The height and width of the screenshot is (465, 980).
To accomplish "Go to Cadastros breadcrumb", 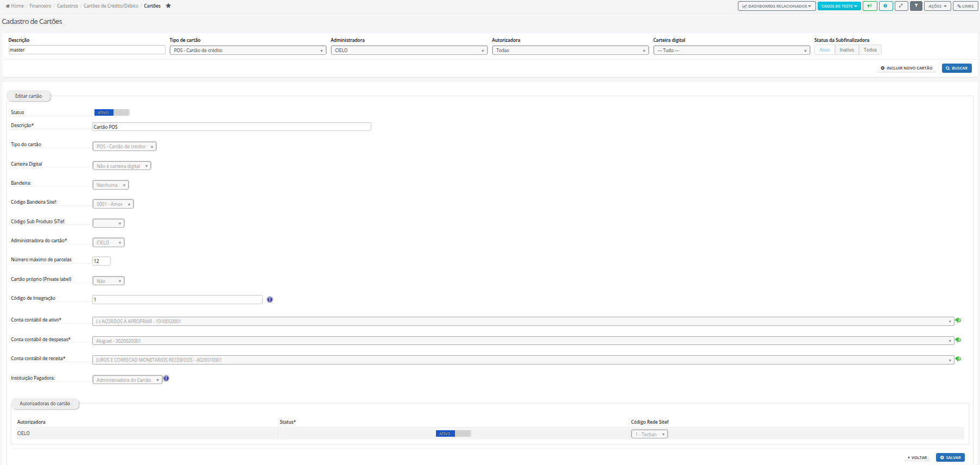I will pyautogui.click(x=67, y=6).
